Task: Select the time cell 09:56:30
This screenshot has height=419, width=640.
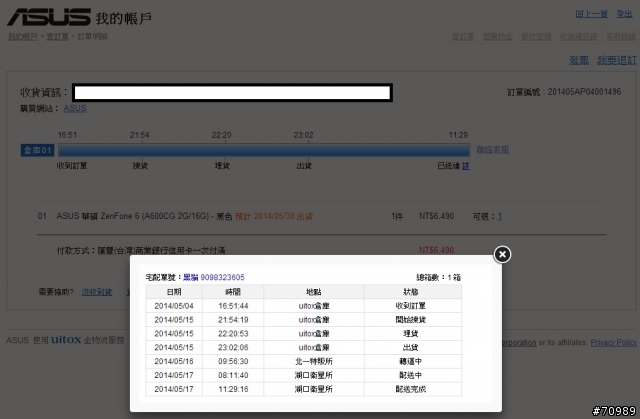Action: (x=233, y=361)
